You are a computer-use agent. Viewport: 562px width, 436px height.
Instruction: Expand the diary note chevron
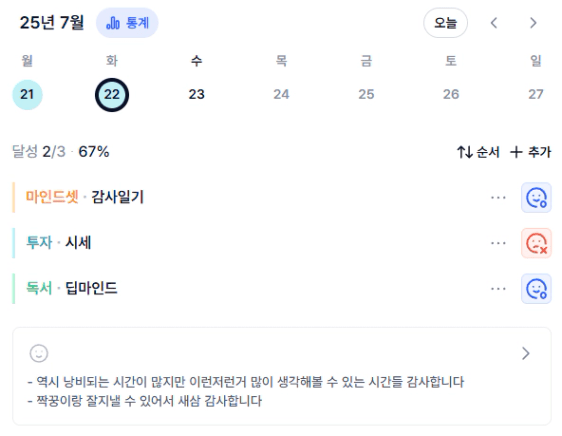[x=525, y=354]
